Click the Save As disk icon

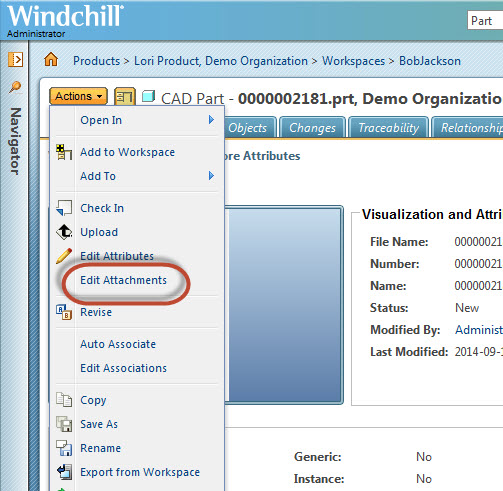[x=64, y=424]
